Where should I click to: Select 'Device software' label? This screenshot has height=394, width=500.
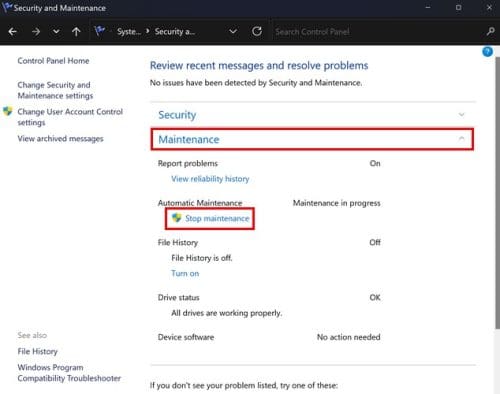click(186, 337)
